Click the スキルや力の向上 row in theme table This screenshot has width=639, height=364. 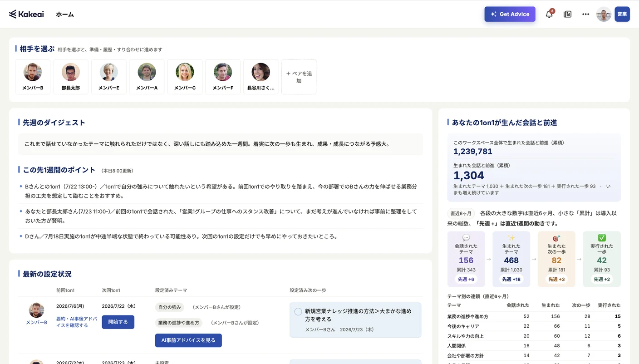[x=534, y=336]
